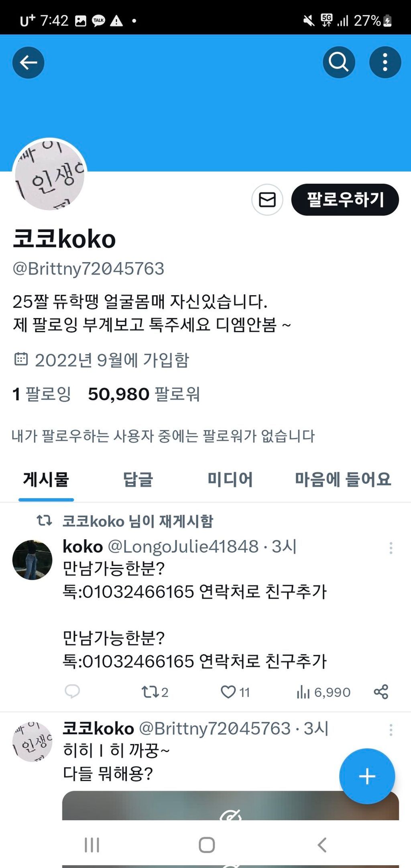
Task: Tap the envelope message icon
Action: click(x=267, y=200)
